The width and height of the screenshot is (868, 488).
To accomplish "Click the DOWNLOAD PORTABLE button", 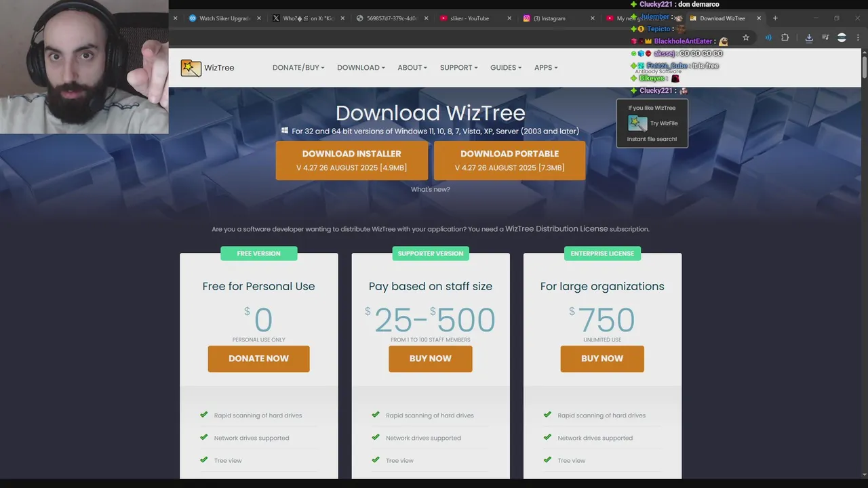I will point(509,161).
